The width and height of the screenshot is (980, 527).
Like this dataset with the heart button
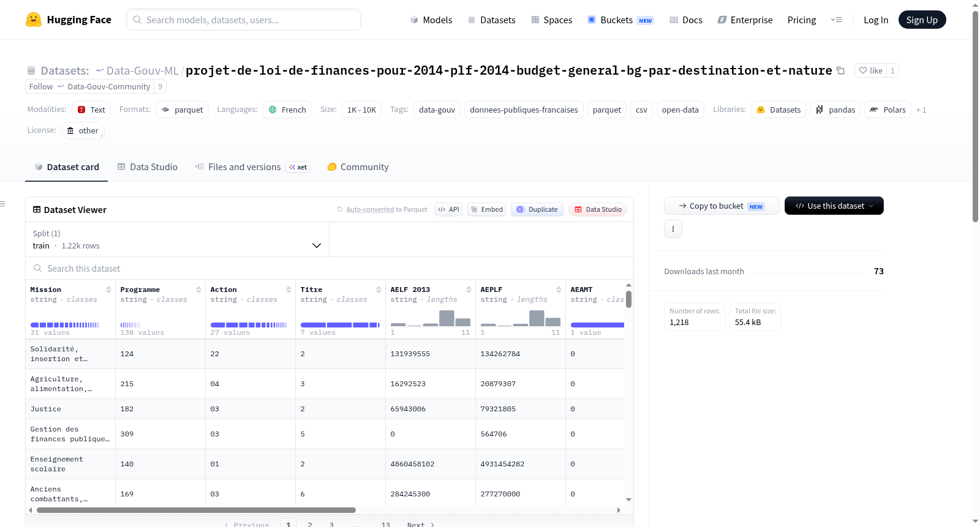point(870,70)
